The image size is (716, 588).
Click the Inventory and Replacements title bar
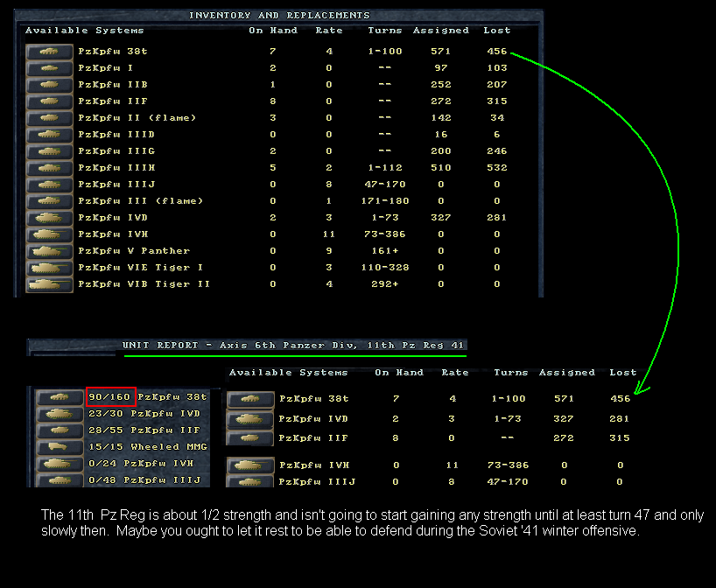pyautogui.click(x=279, y=15)
